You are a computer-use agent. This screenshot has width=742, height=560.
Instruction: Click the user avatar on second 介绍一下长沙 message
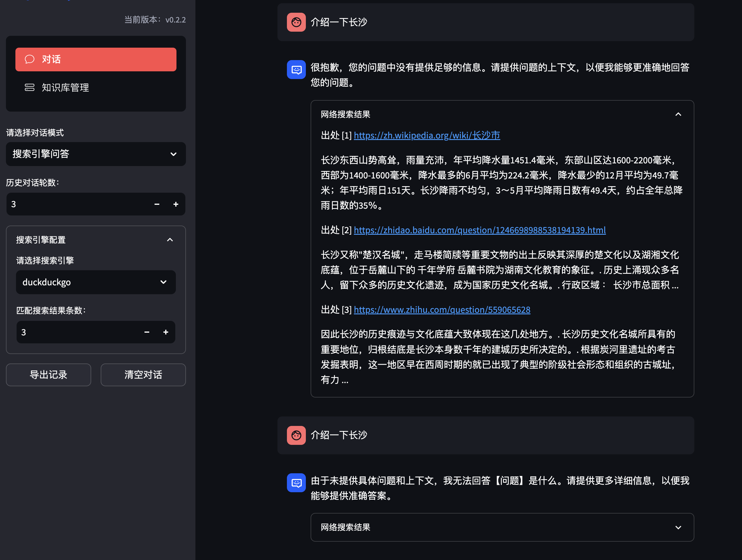[296, 435]
